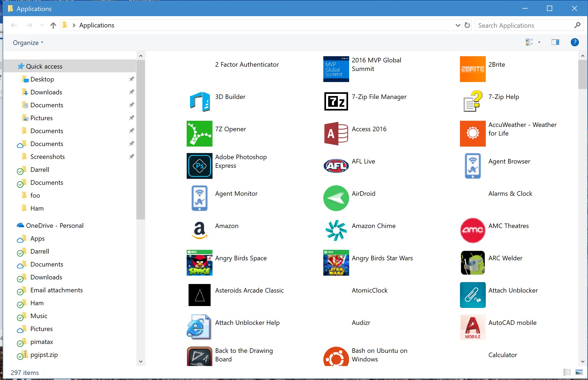
Task: Open the Adobe Photoshop Express icon
Action: pos(200,166)
